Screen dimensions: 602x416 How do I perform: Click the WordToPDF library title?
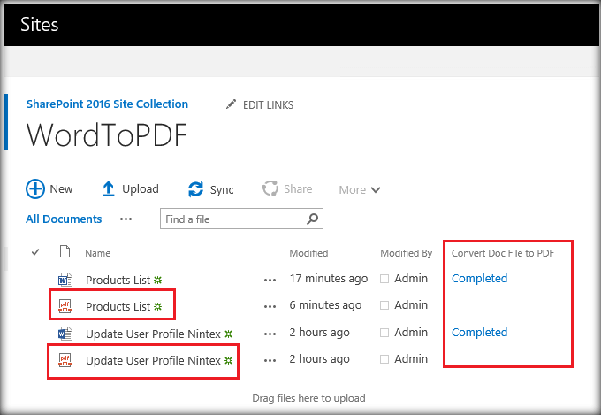click(x=106, y=135)
